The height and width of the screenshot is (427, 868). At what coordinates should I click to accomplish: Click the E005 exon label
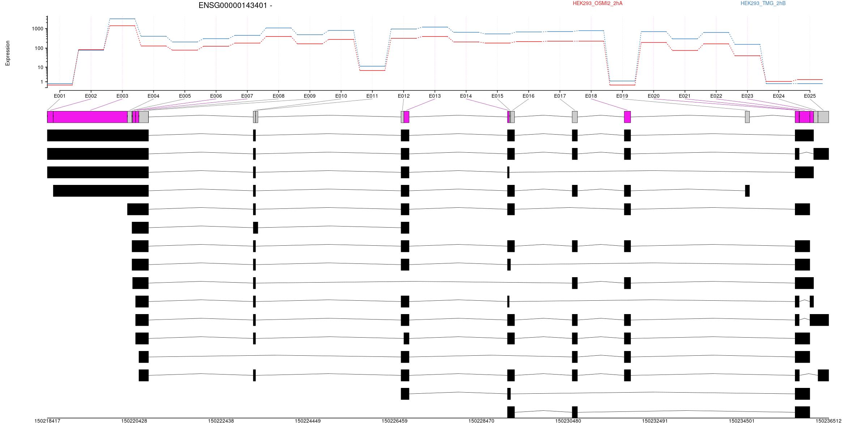185,96
